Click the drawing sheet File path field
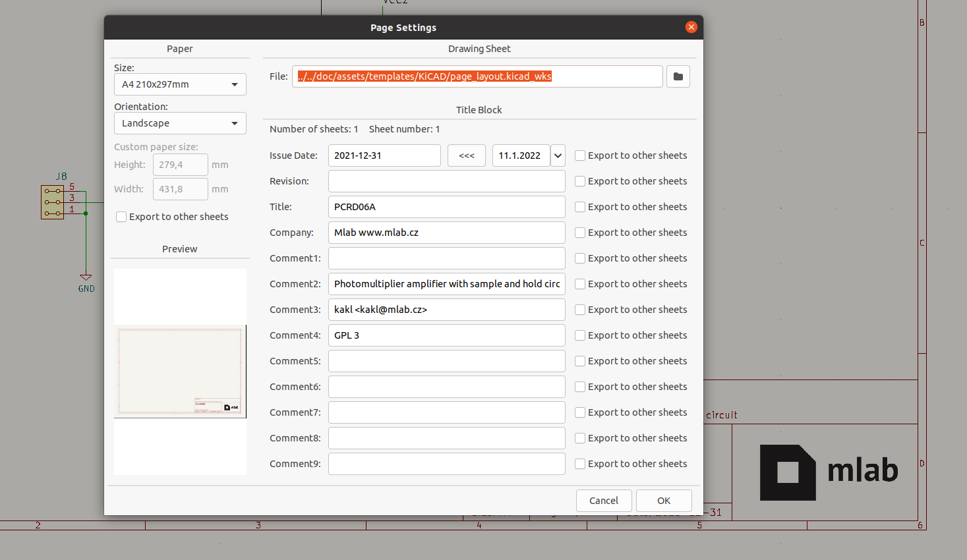967x560 pixels. 477,76
